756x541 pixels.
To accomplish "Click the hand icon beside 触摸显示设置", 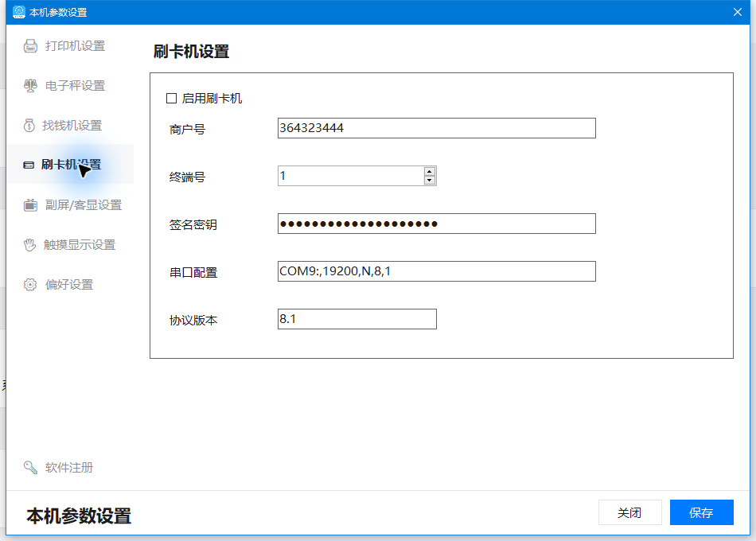I will tap(29, 244).
